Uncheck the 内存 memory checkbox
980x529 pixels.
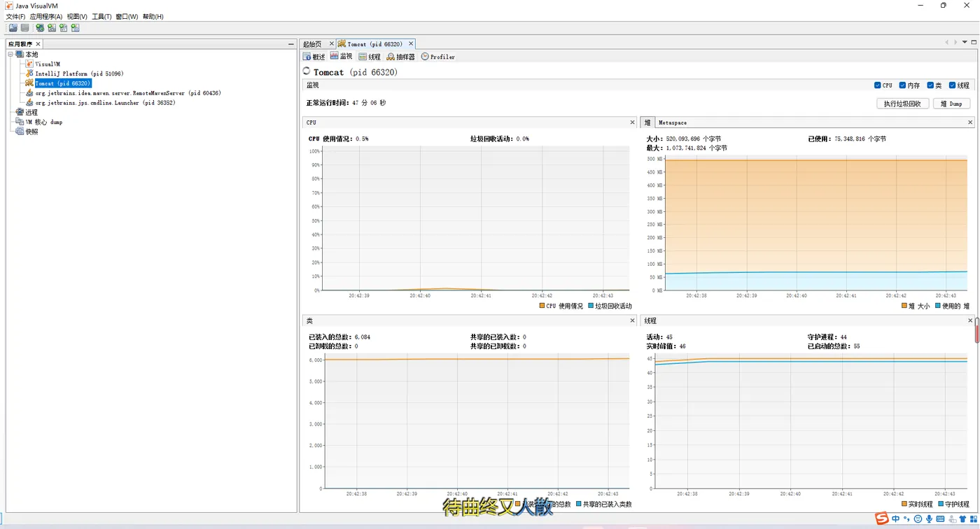[x=903, y=85]
